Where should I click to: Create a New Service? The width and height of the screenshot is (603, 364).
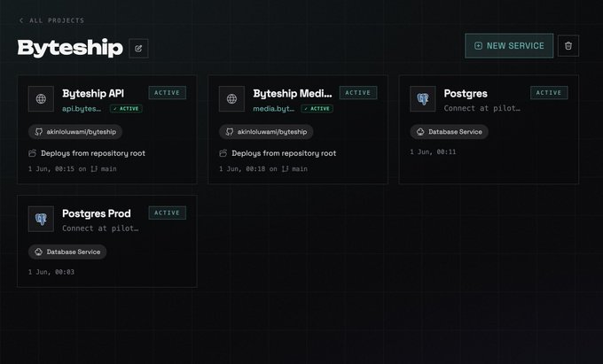click(x=509, y=46)
